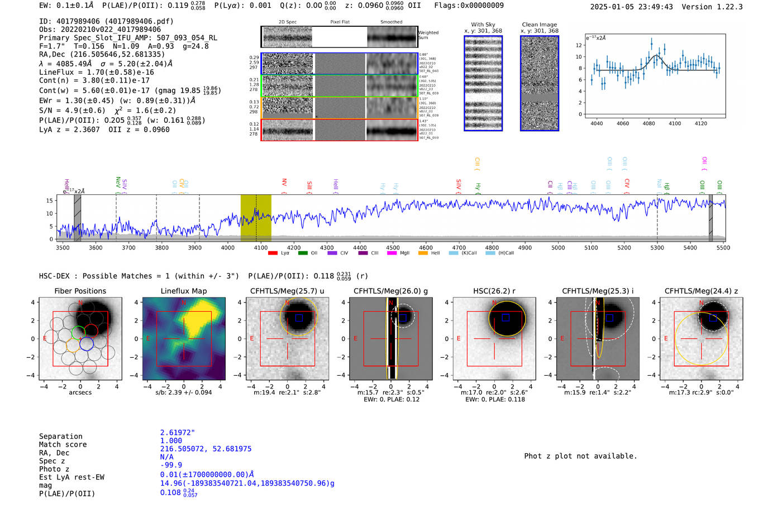Image resolution: width=782 pixels, height=532 pixels.
Task: Click the green fiber circle in Fiber Positions
Action: point(78,333)
